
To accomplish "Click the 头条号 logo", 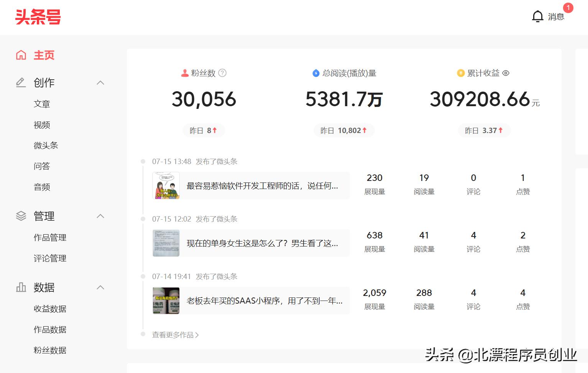I will pos(38,17).
